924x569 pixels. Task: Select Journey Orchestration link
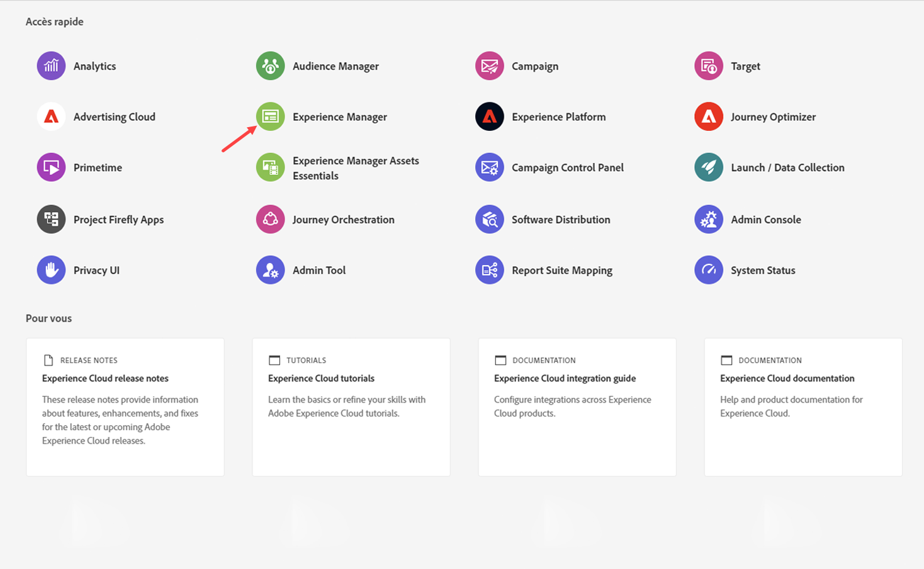point(344,219)
